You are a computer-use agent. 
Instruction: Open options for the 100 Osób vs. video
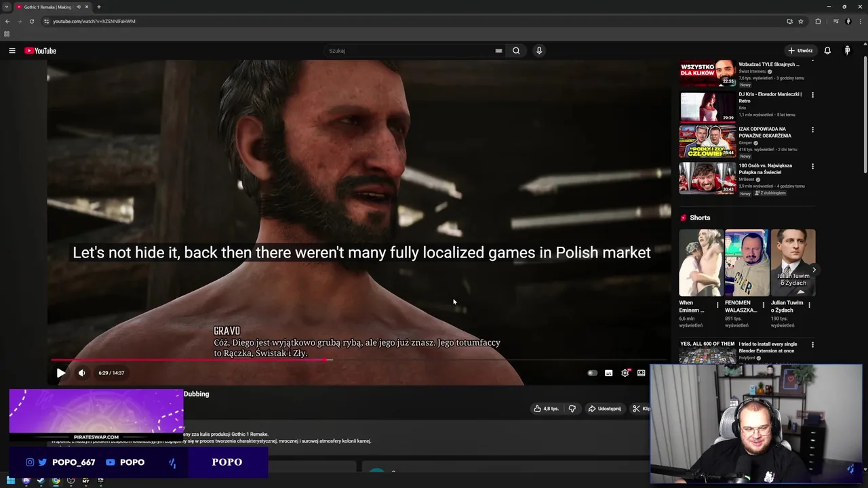coord(812,166)
